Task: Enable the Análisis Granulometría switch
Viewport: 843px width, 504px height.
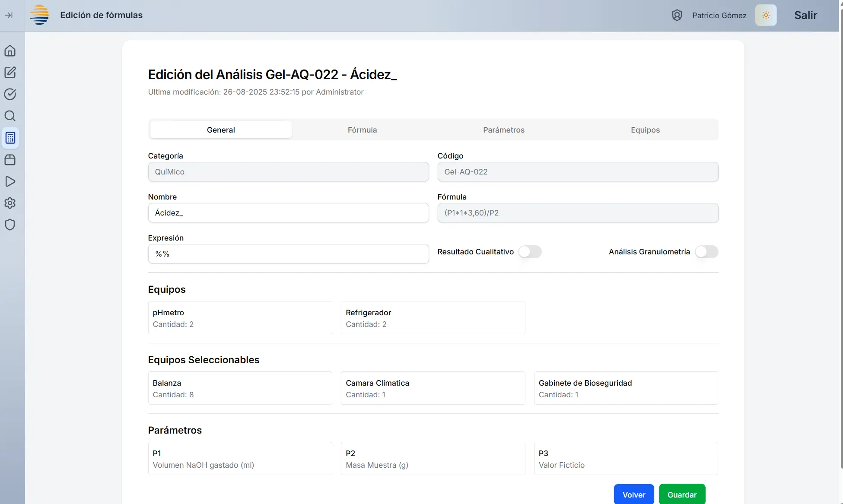Action: tap(706, 252)
